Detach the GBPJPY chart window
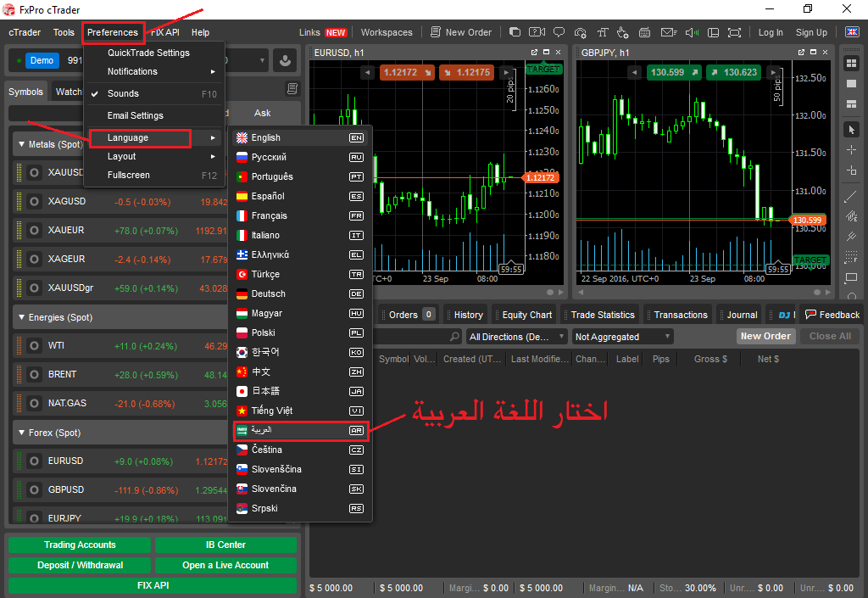868x598 pixels. [x=801, y=52]
